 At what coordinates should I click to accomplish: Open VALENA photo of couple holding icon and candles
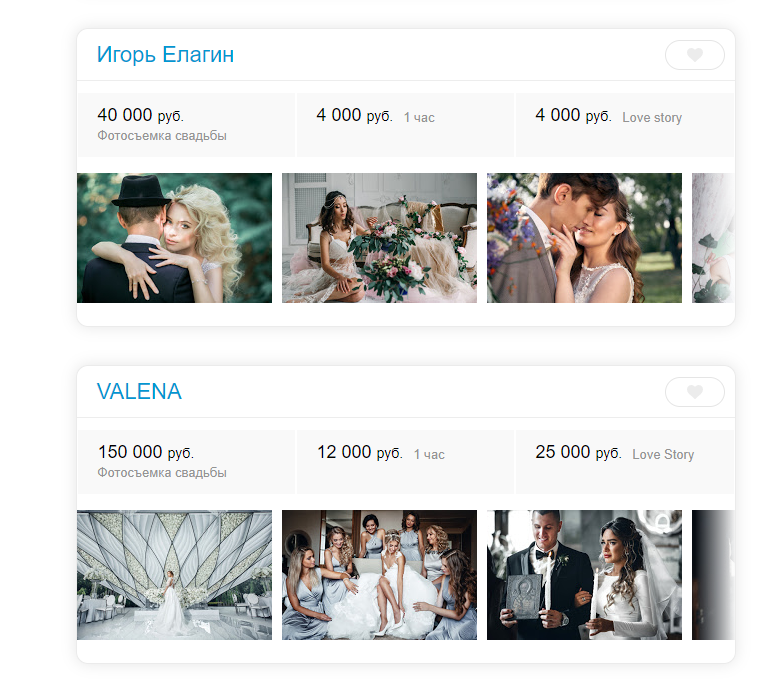(x=584, y=575)
